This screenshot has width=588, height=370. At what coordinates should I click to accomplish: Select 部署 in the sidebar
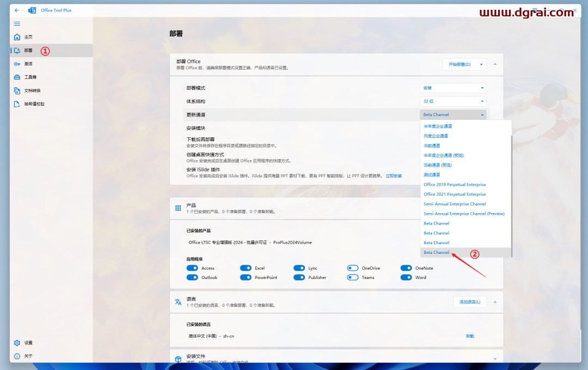51,50
